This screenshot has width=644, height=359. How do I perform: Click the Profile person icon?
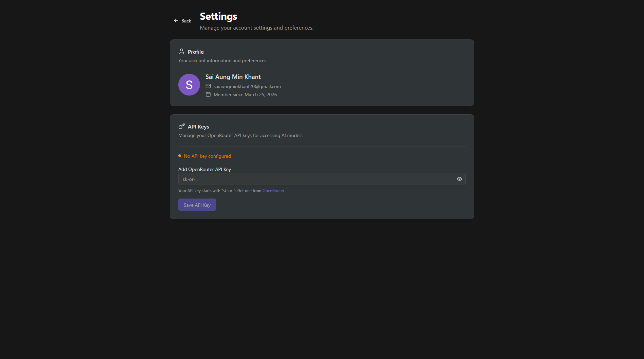[x=182, y=51]
